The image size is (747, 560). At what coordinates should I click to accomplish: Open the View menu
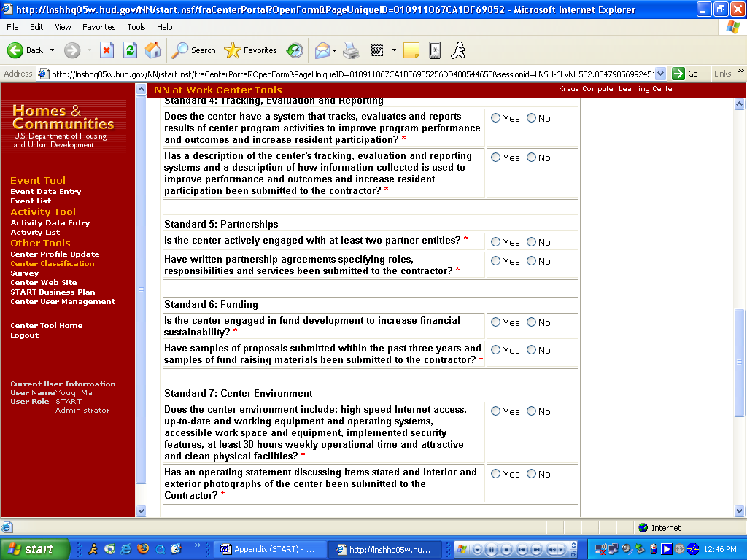click(x=63, y=27)
